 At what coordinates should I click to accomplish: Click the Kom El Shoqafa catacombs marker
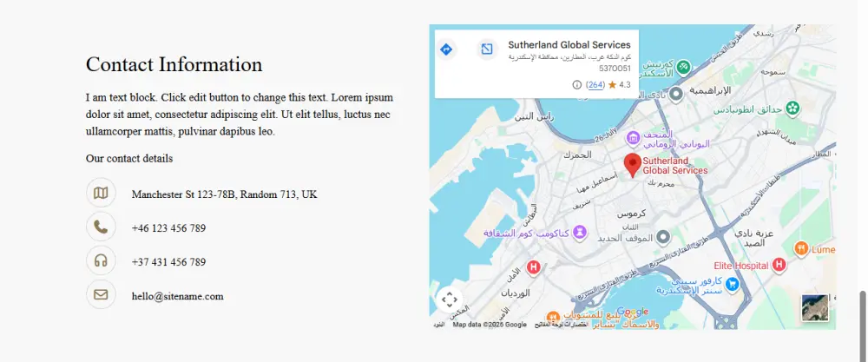[580, 232]
